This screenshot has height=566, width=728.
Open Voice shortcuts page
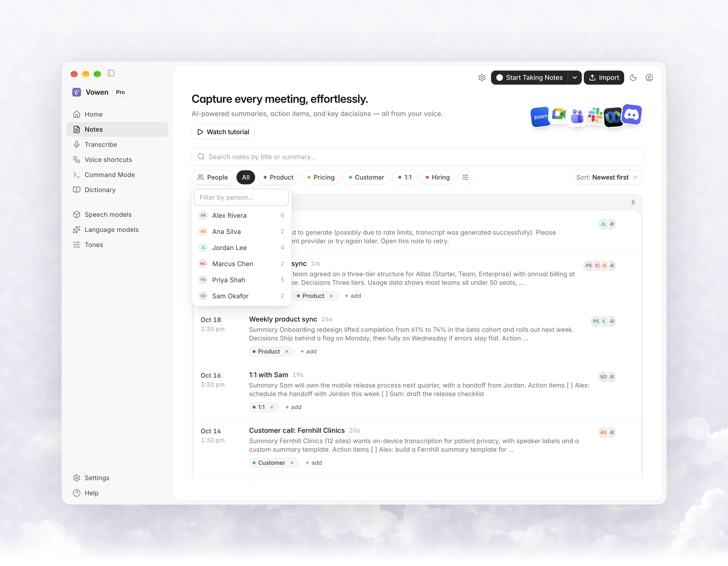click(118, 160)
